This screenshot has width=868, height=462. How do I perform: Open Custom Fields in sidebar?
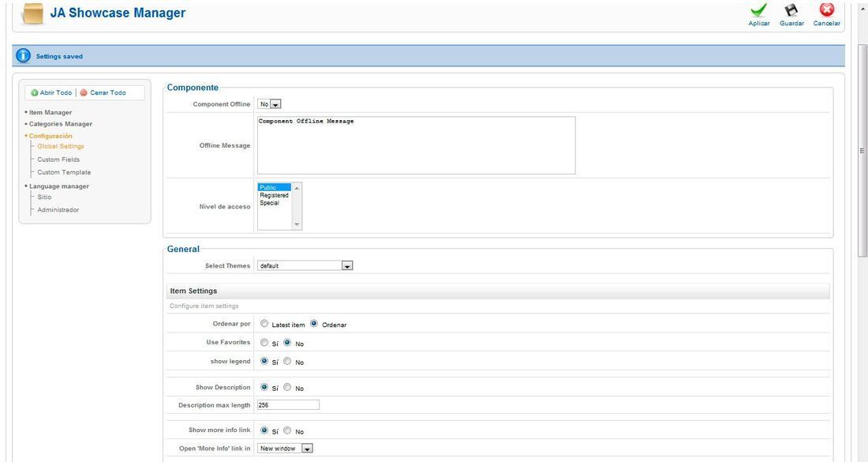(58, 160)
